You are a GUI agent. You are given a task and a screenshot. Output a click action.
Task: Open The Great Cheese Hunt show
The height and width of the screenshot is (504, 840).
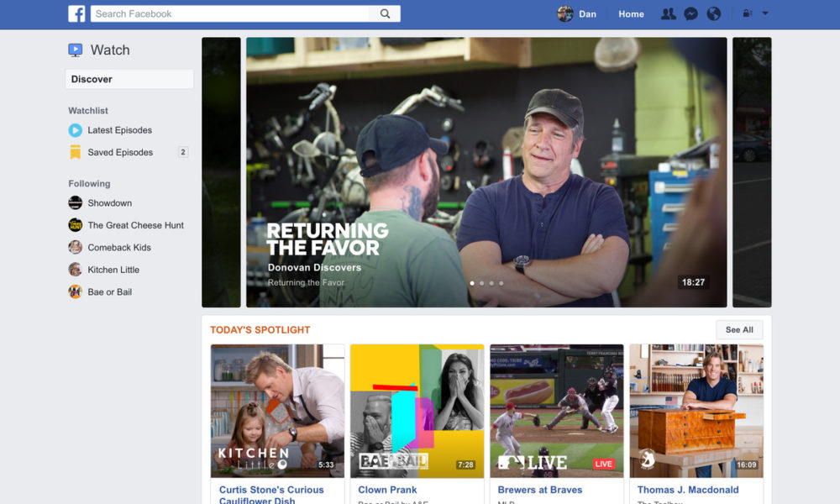(135, 225)
